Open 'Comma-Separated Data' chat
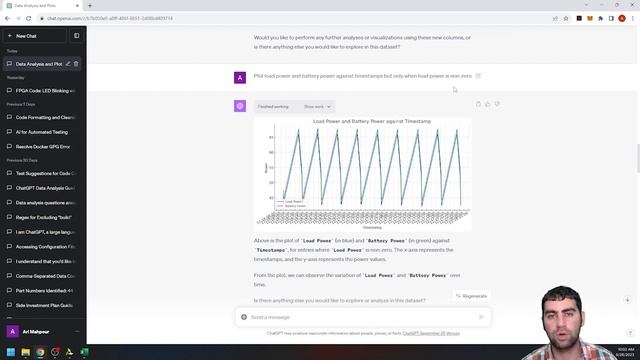640x360 pixels. click(42, 276)
